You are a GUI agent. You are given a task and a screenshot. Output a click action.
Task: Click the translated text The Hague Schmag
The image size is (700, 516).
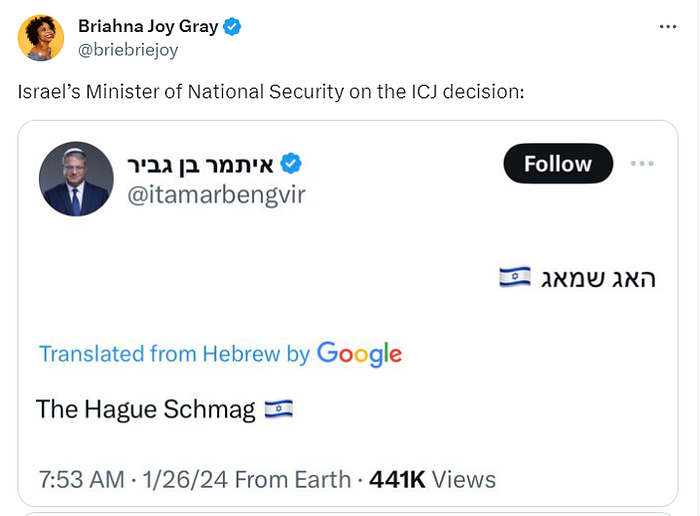tap(146, 409)
